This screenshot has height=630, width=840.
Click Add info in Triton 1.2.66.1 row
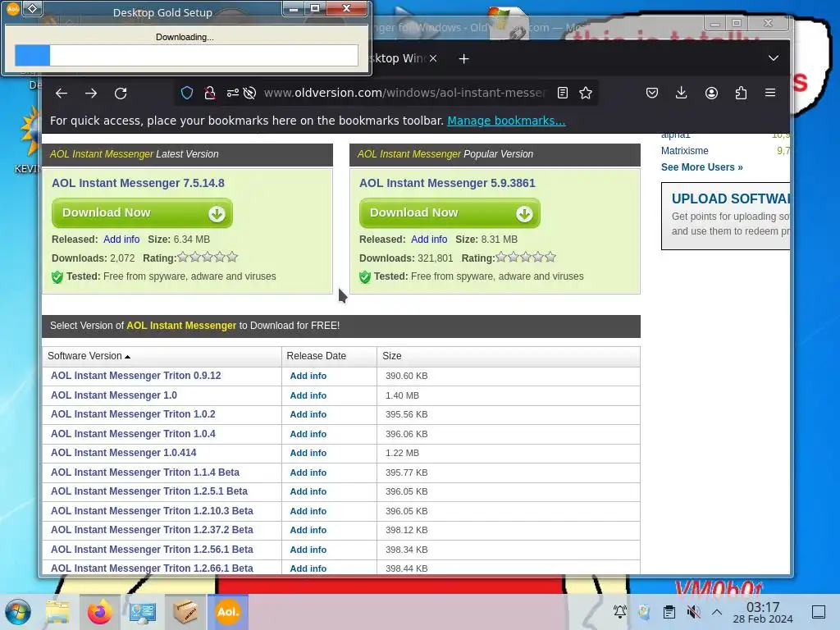[x=308, y=569]
